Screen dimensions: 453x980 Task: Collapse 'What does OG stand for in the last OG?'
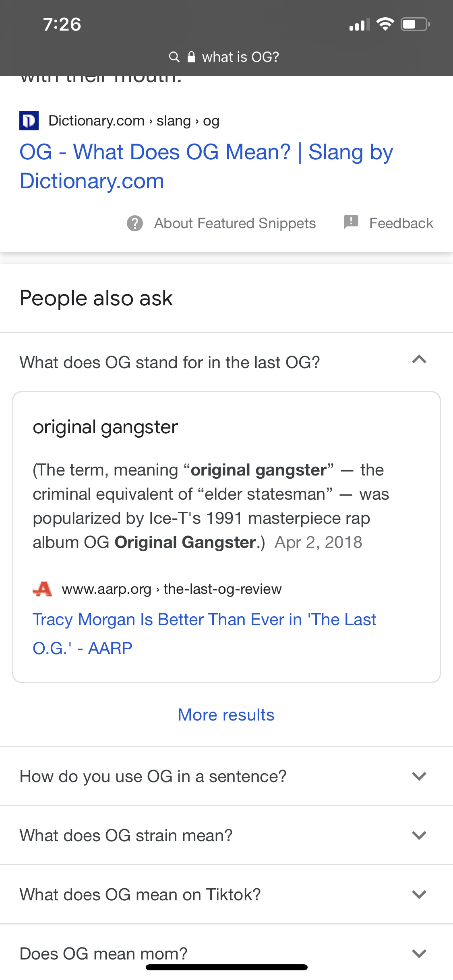(226, 362)
